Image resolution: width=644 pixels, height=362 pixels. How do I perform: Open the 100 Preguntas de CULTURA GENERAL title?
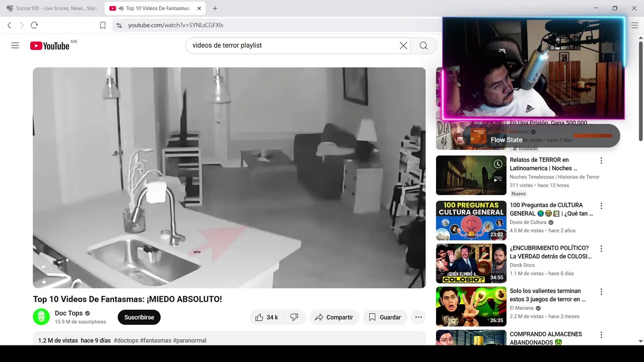551,209
